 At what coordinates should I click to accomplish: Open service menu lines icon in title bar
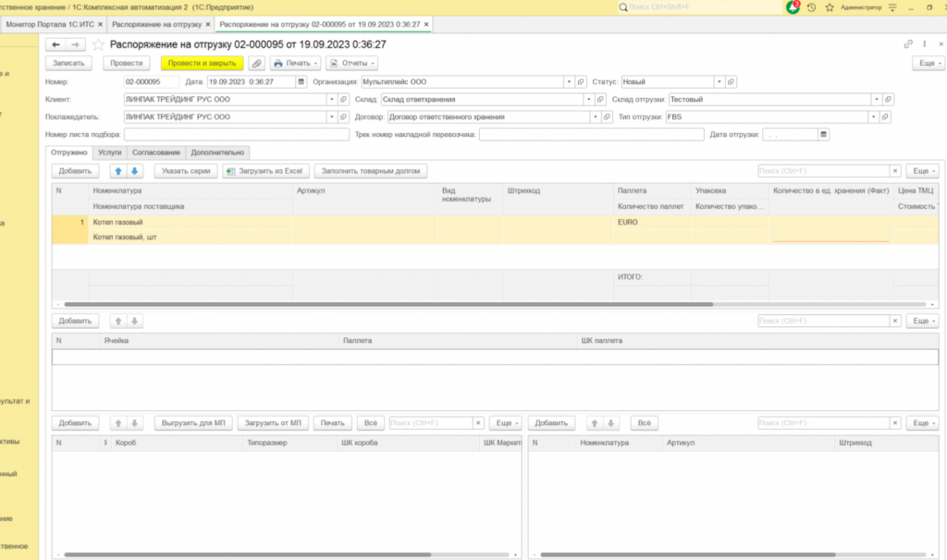[892, 7]
